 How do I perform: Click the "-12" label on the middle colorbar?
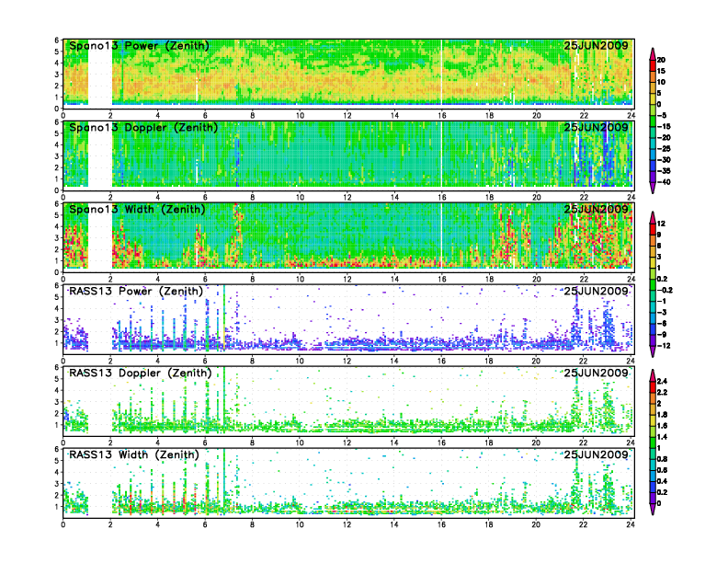664,346
